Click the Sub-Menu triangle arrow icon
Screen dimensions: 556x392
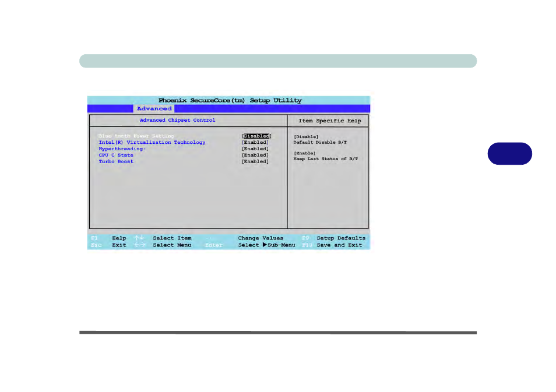click(x=264, y=245)
